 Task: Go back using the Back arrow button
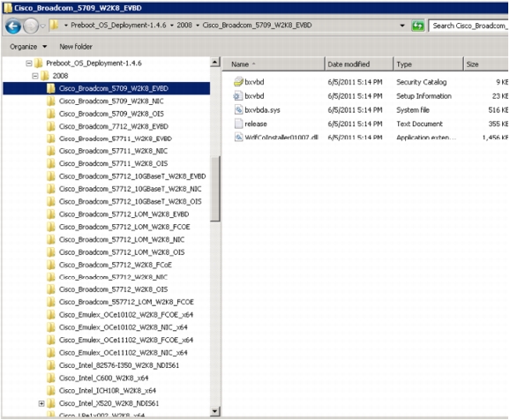click(x=13, y=26)
